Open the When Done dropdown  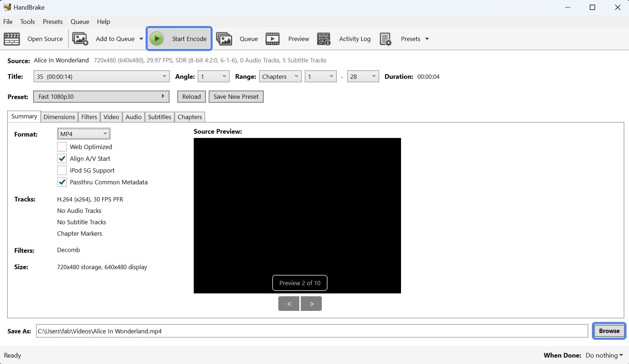604,355
